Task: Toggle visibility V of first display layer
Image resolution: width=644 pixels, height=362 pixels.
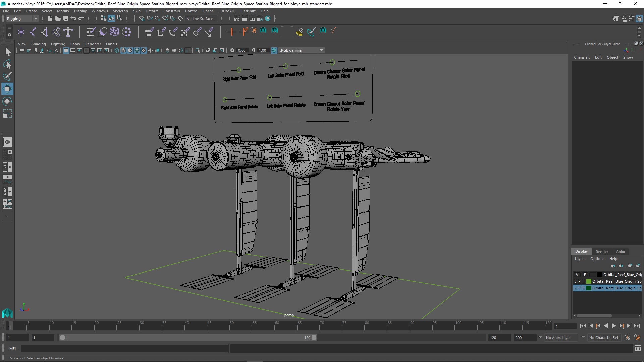Action: pos(577,275)
